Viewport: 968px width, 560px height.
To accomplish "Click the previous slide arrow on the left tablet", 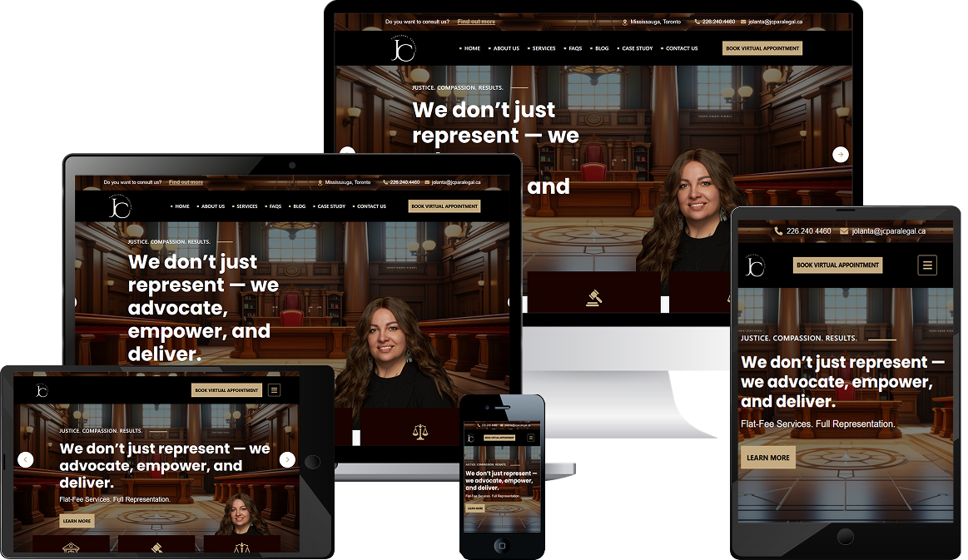I will click(x=25, y=459).
